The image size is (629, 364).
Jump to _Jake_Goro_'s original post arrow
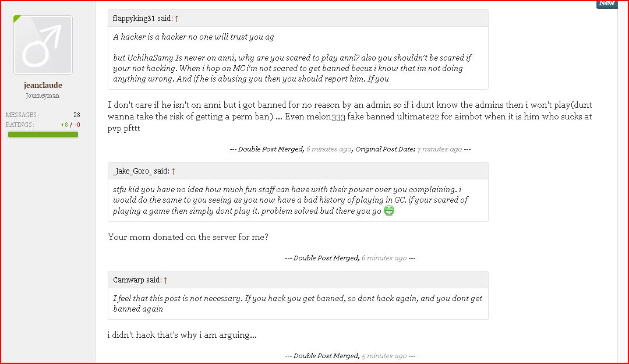[174, 171]
